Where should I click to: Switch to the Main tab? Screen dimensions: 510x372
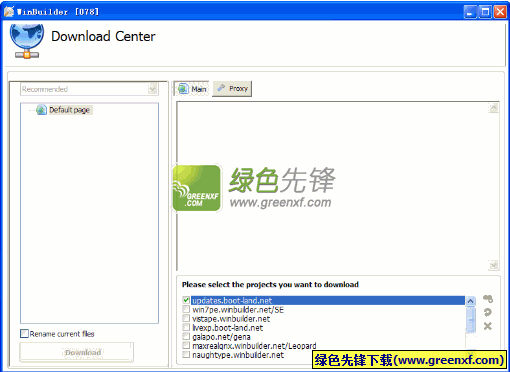(191, 89)
